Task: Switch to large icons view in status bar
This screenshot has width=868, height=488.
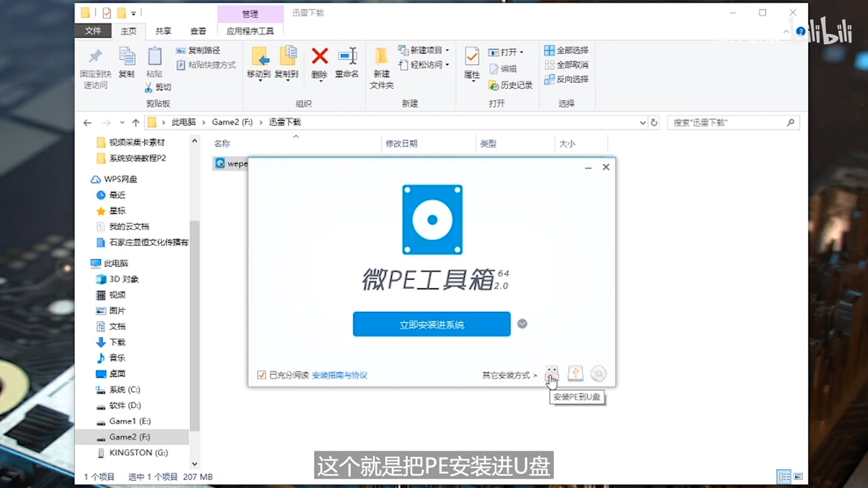Action: 798,476
